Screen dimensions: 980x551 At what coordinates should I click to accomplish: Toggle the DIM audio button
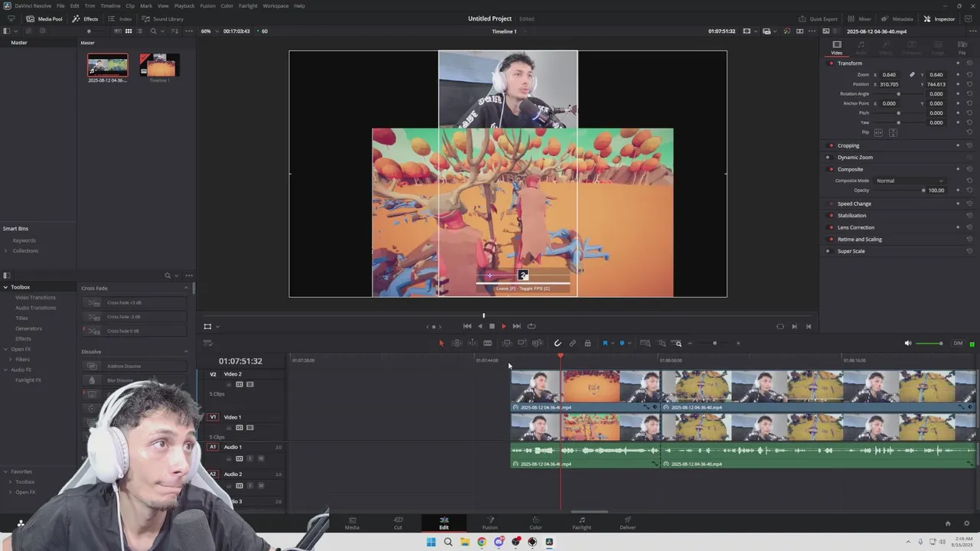click(958, 344)
